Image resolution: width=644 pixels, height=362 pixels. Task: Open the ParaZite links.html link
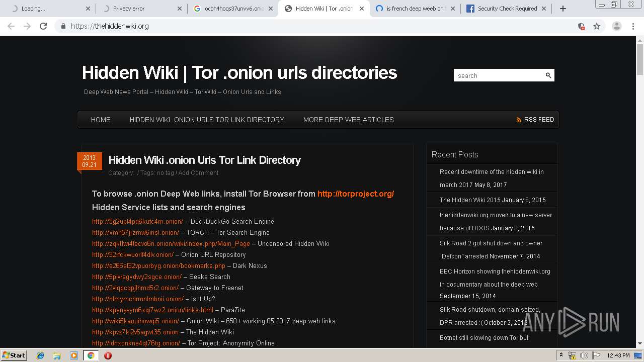[x=152, y=310]
